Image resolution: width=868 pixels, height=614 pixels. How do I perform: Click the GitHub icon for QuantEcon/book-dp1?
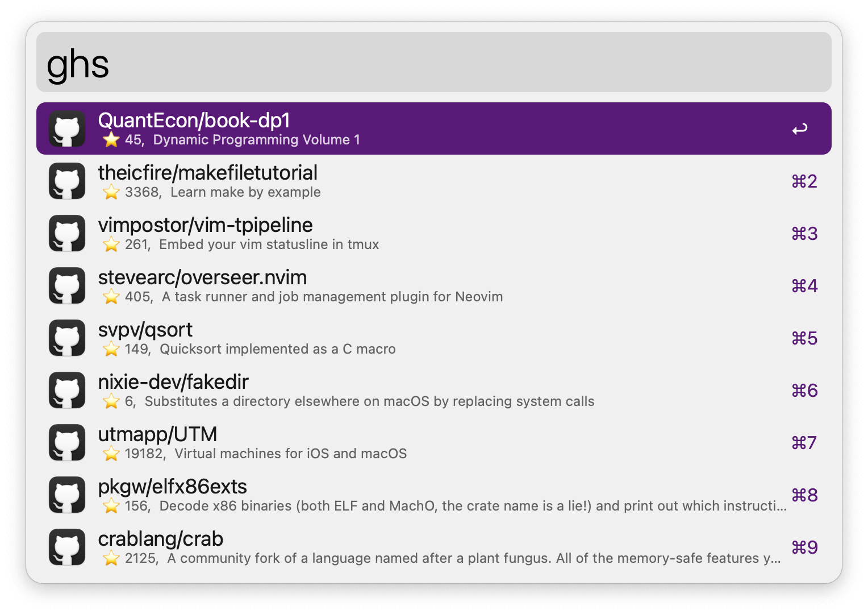point(67,129)
